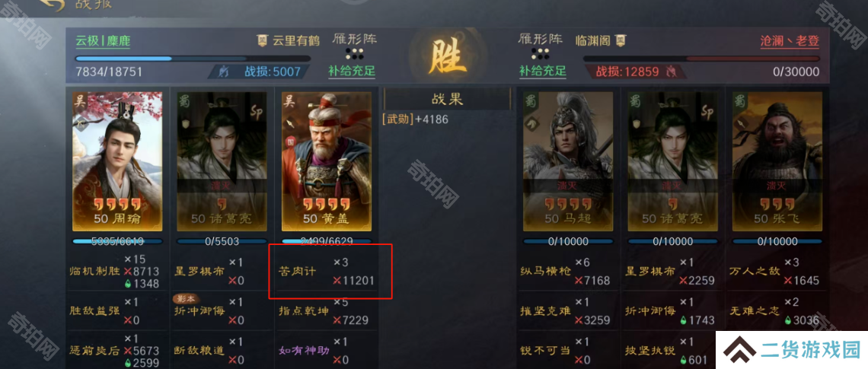Select the 周瑜 hero card
This screenshot has height=369, width=868.
tap(117, 161)
